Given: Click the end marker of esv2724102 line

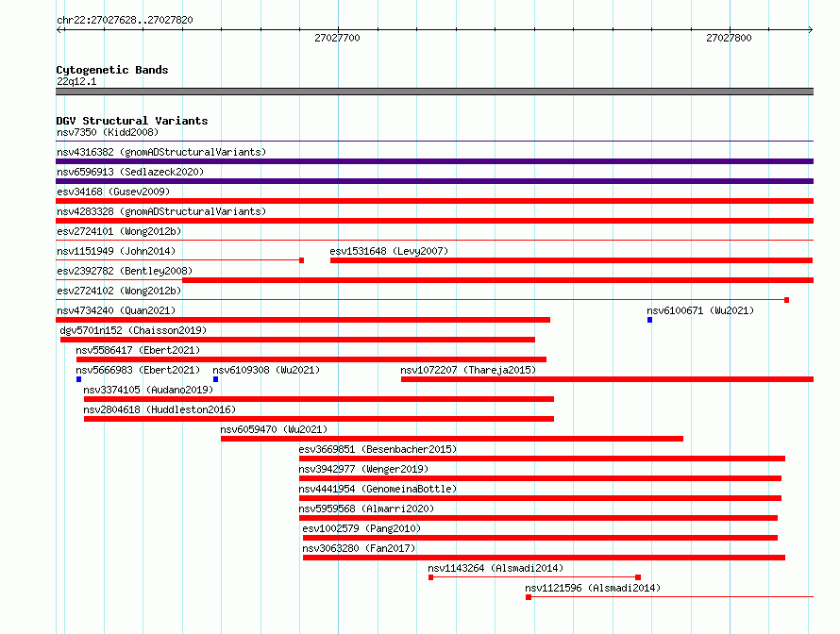Looking at the screenshot, I should click(x=786, y=300).
